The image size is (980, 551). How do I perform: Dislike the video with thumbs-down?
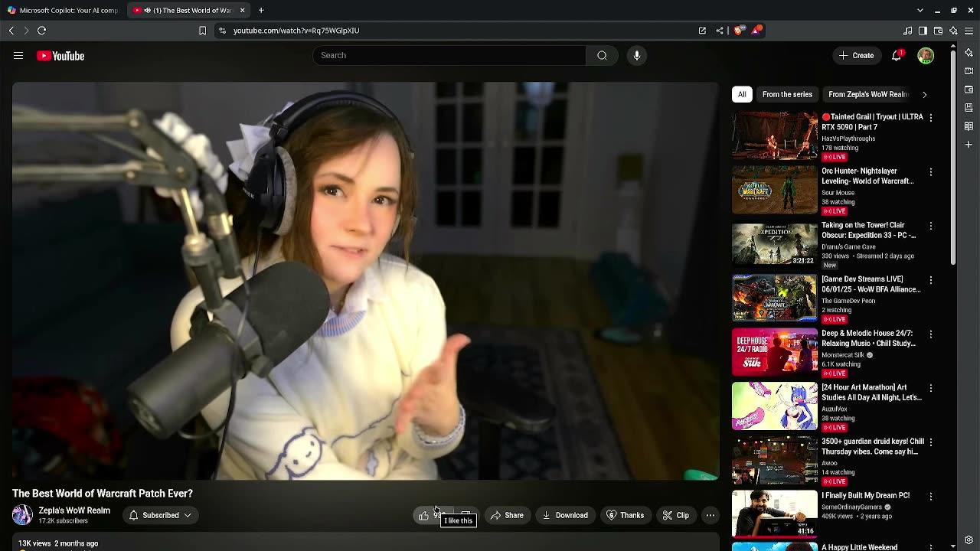[465, 515]
